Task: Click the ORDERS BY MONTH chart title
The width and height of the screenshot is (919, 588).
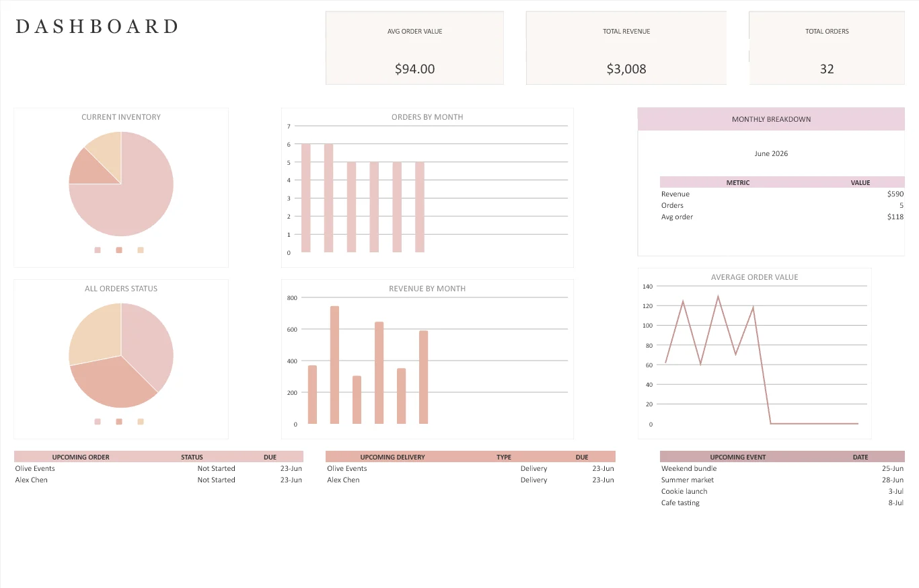Action: pos(427,117)
